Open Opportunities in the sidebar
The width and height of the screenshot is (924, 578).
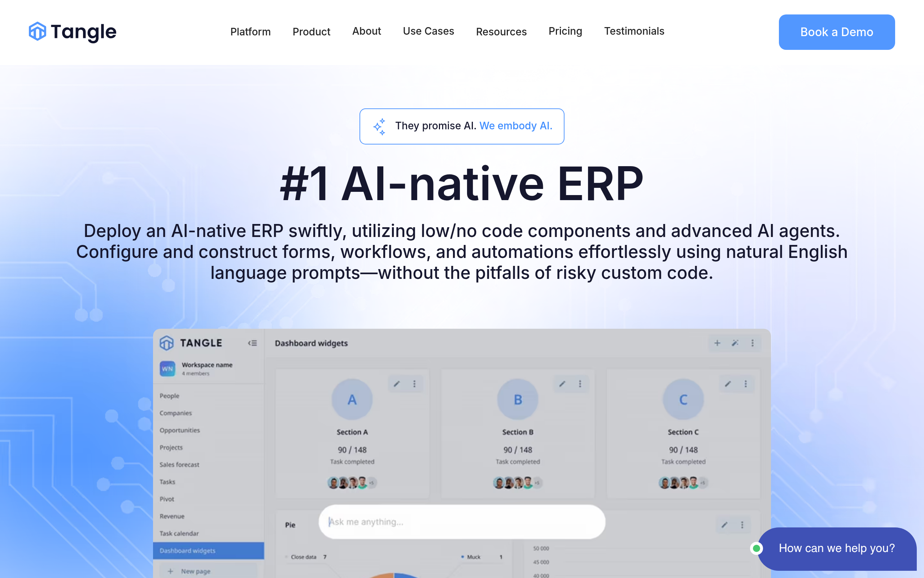179,430
